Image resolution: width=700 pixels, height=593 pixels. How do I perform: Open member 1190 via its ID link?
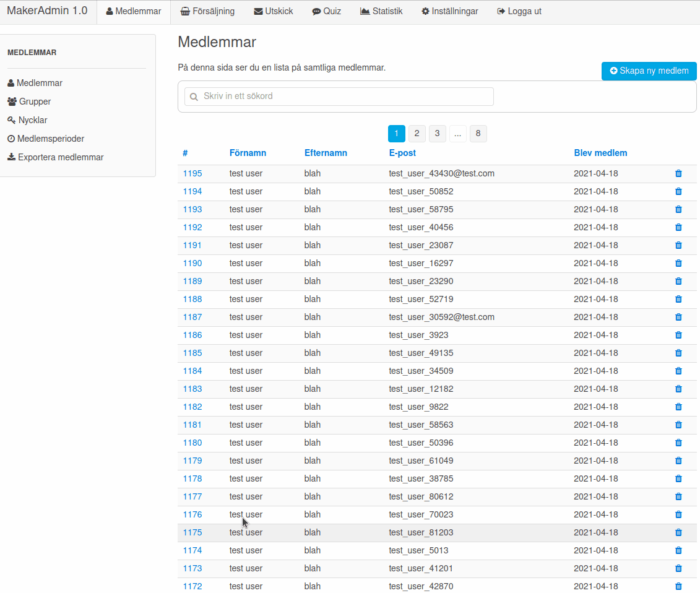pos(192,263)
